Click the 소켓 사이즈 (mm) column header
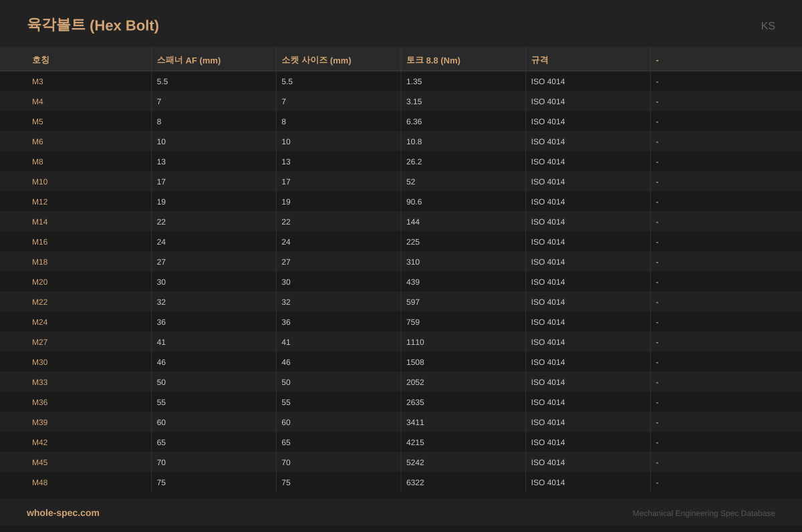Screen dimensions: 802x532 (316, 60)
